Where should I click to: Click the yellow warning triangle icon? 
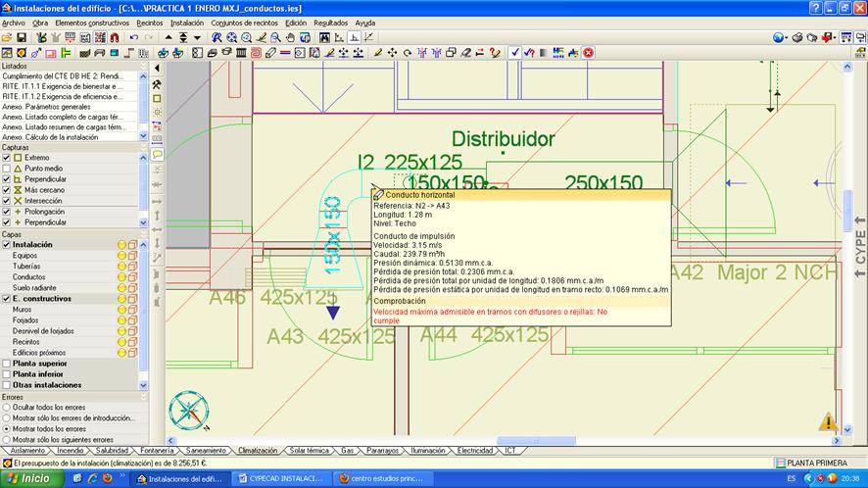[828, 422]
